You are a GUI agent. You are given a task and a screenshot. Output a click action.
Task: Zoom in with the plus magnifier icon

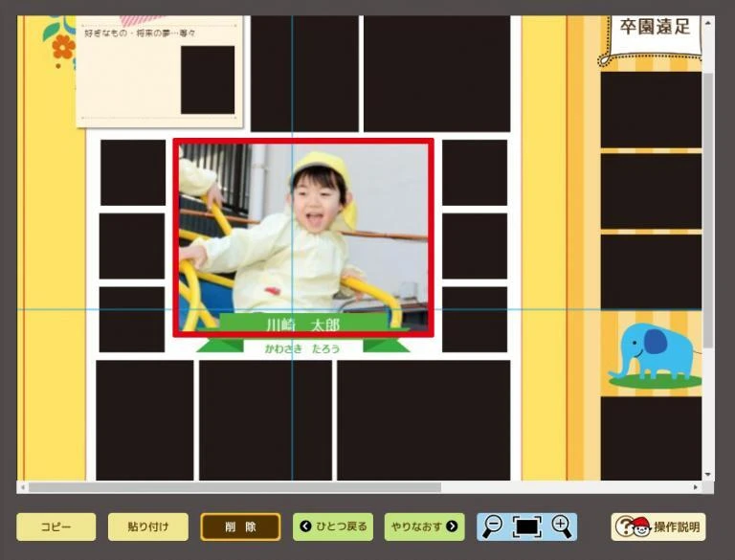pyautogui.click(x=562, y=526)
